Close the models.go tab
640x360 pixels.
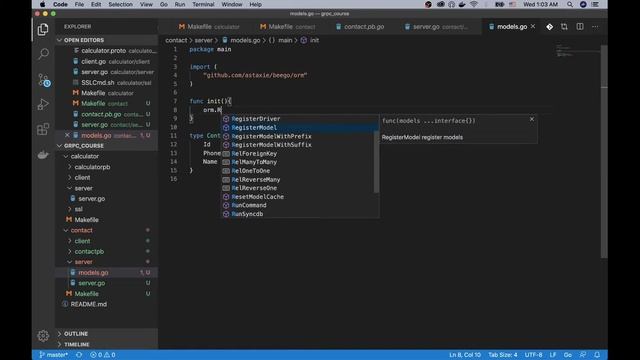(x=533, y=27)
